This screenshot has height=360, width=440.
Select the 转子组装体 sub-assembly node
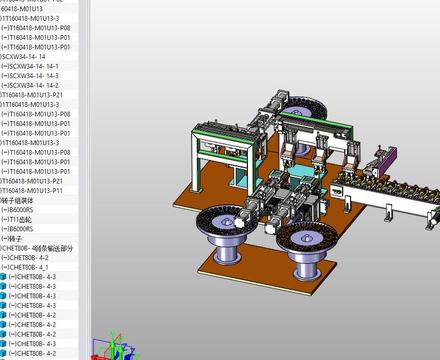[x=17, y=200]
